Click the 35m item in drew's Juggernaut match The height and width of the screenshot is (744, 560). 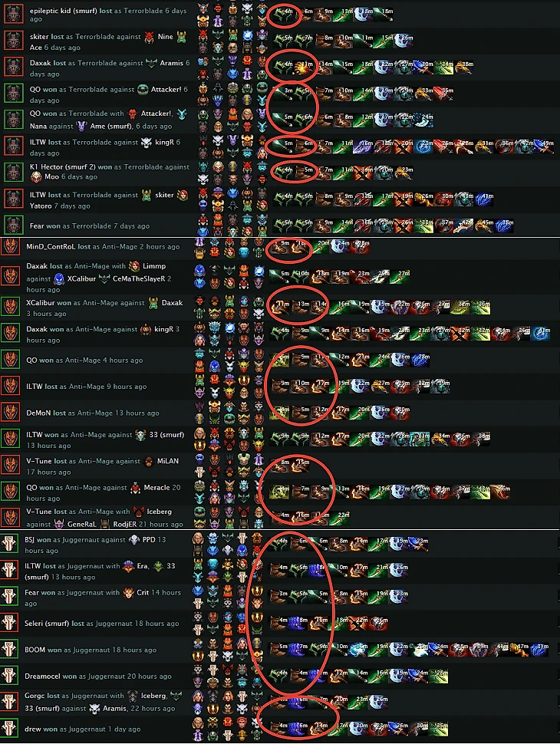point(439,729)
